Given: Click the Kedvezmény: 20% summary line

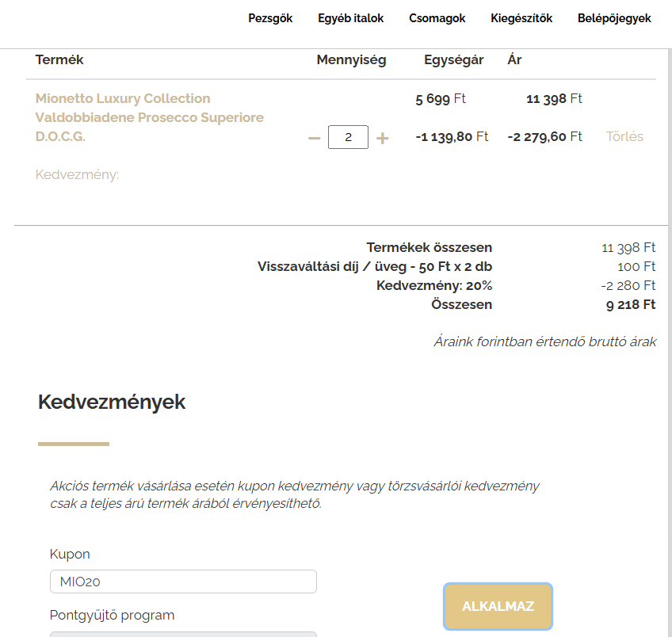Looking at the screenshot, I should tap(433, 285).
